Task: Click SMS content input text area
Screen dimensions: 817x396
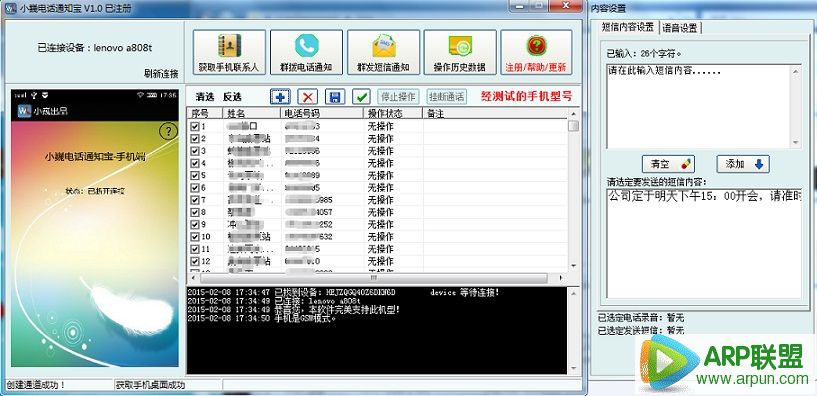Action: click(699, 106)
